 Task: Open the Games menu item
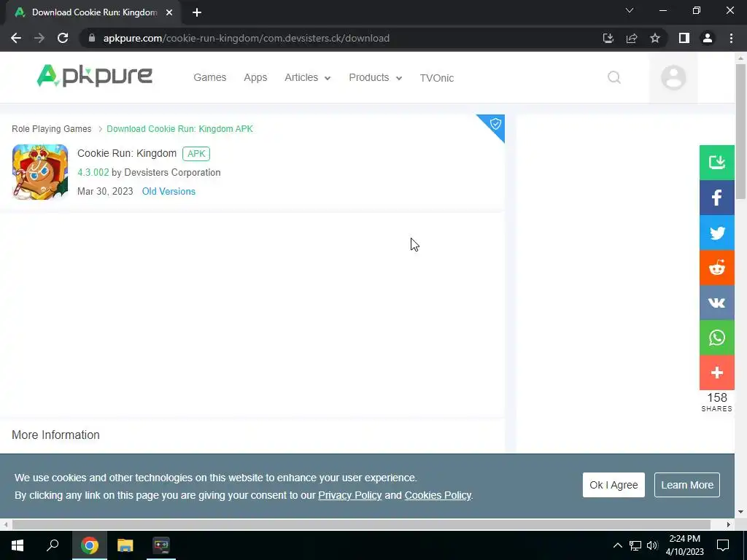coord(209,77)
